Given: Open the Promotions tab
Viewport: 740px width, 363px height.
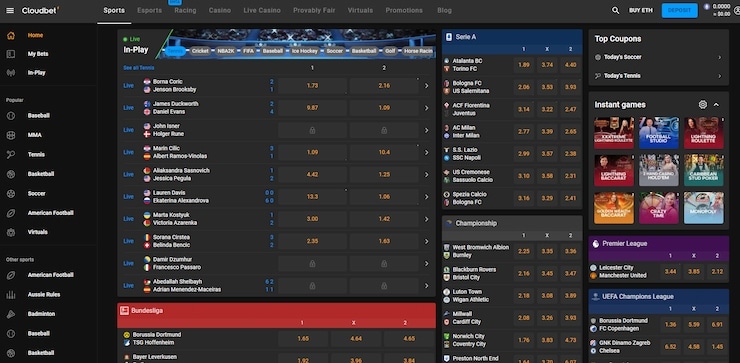Looking at the screenshot, I should (x=404, y=10).
